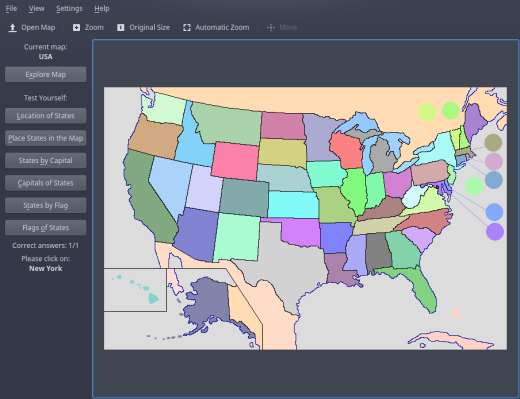
Task: Choose the States by Capital quiz
Action: click(x=46, y=160)
